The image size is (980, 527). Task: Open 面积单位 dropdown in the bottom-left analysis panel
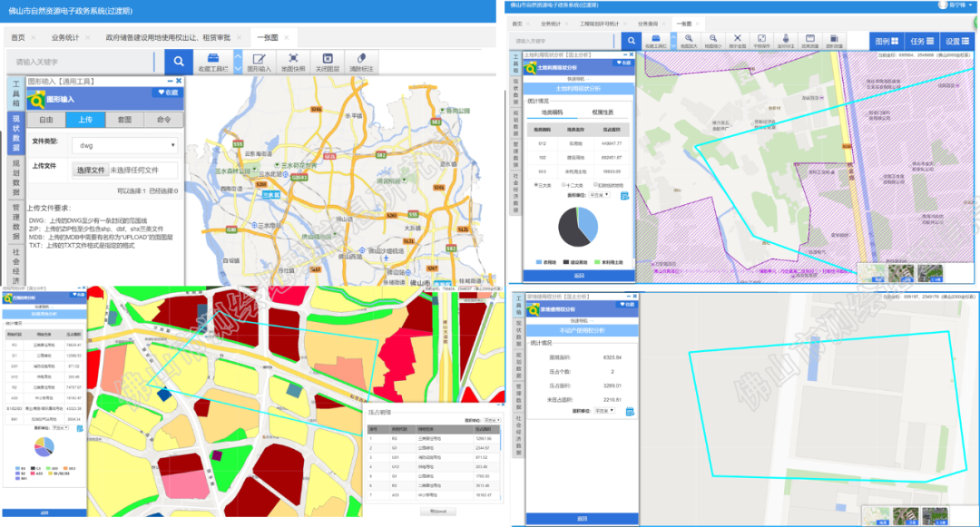coord(60,428)
